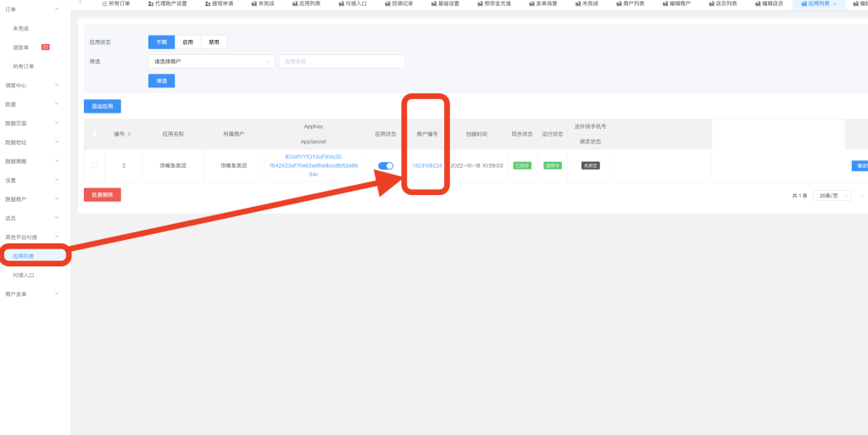The width and height of the screenshot is (868, 435).
Task: Click sort arrows beside 编号 column
Action: (129, 134)
